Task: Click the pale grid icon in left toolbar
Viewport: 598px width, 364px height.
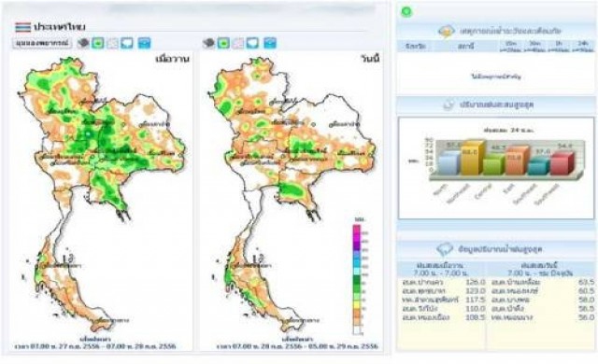Action: coord(112,43)
